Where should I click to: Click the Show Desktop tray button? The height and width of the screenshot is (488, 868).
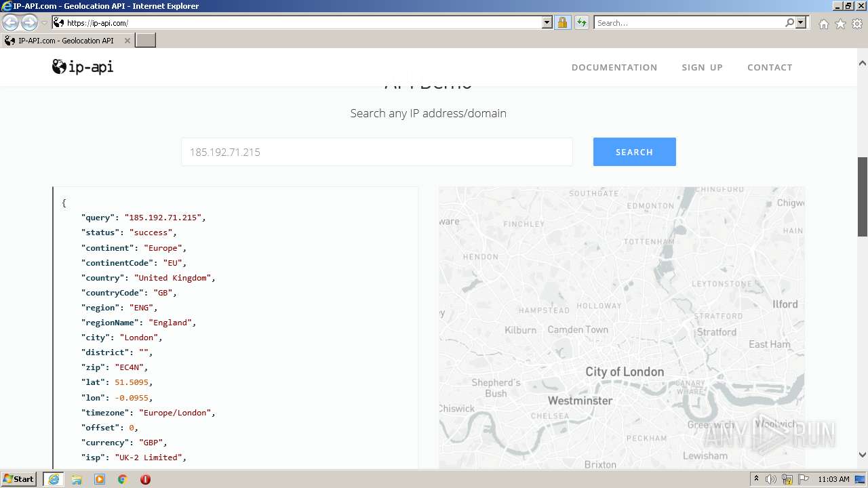[861, 479]
